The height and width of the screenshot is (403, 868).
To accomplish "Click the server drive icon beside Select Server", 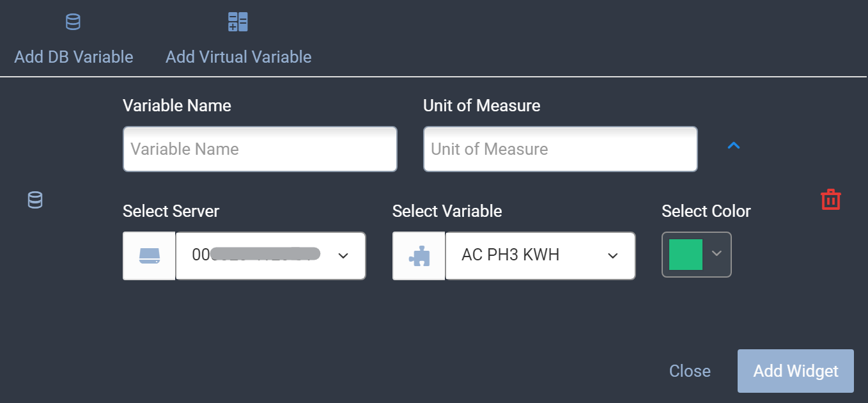I will coord(149,256).
